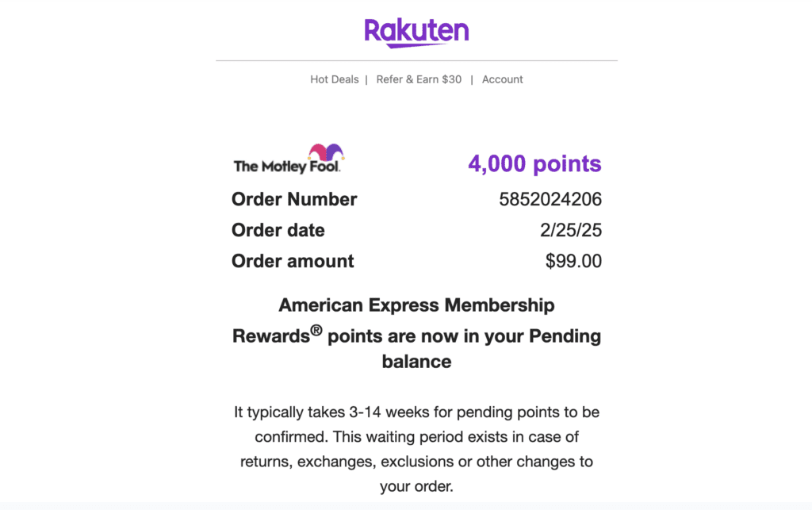Click the Order date label
Screen dimensions: 812x510
(278, 230)
